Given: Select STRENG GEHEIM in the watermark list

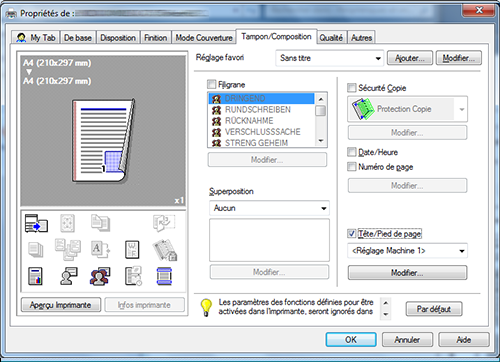Looking at the screenshot, I should (x=261, y=142).
